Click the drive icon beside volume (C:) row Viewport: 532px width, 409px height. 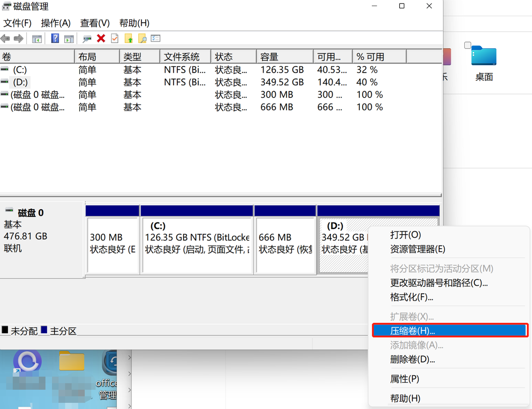click(x=5, y=69)
